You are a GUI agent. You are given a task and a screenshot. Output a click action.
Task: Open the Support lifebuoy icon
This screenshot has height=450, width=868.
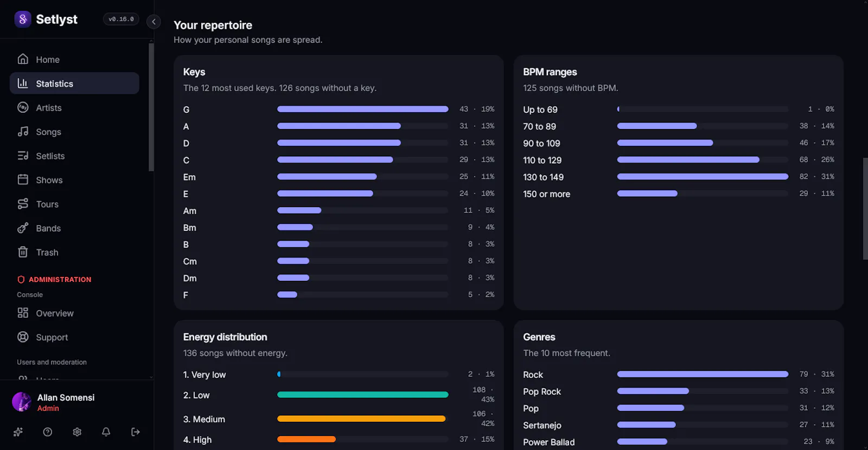point(23,337)
